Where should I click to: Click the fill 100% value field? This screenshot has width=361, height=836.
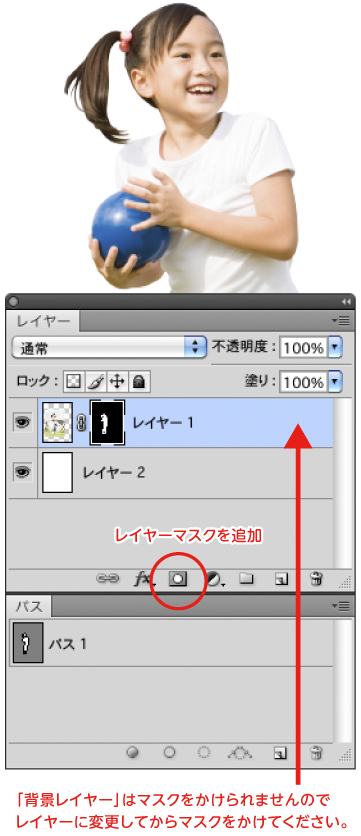pyautogui.click(x=304, y=382)
